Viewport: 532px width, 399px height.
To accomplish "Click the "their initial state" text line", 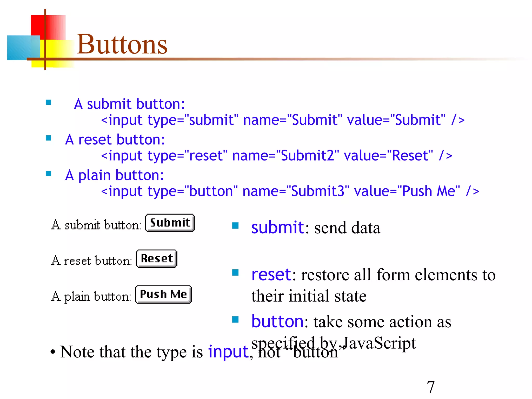I will (x=309, y=296).
